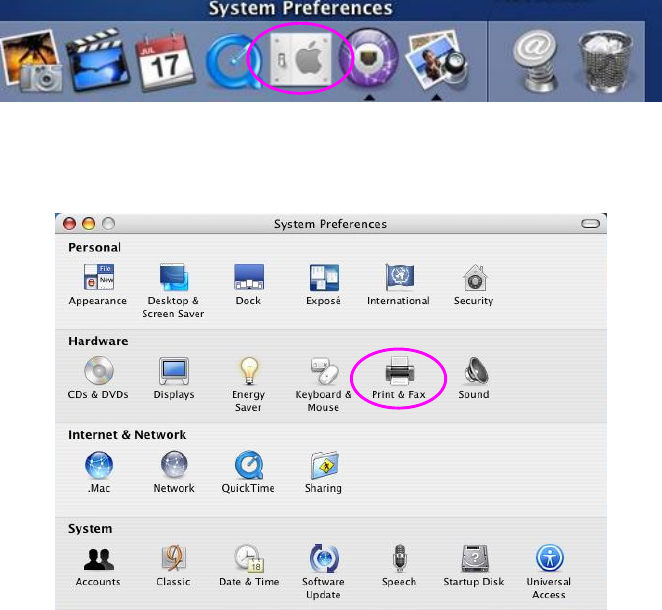
Task: Open the Displays preference pane
Action: [174, 378]
